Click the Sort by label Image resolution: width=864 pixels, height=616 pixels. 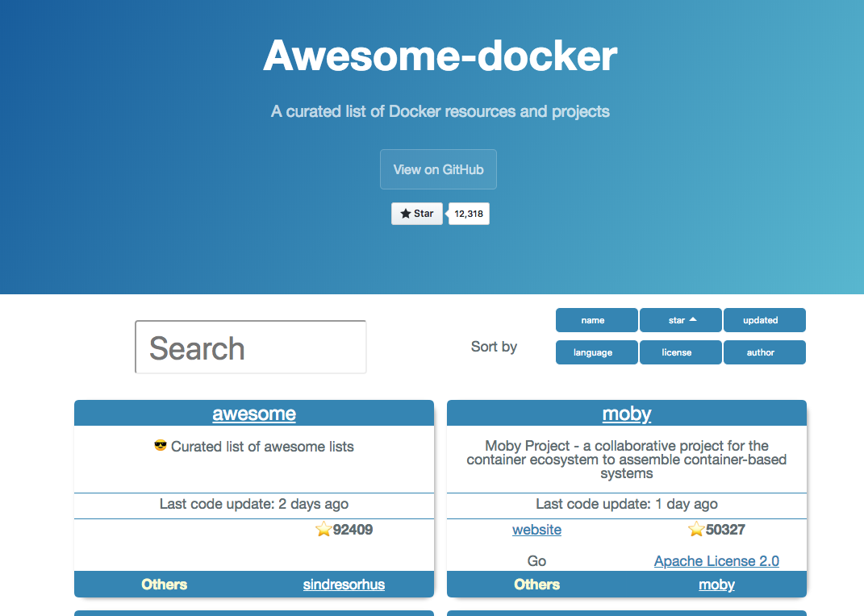click(x=494, y=347)
